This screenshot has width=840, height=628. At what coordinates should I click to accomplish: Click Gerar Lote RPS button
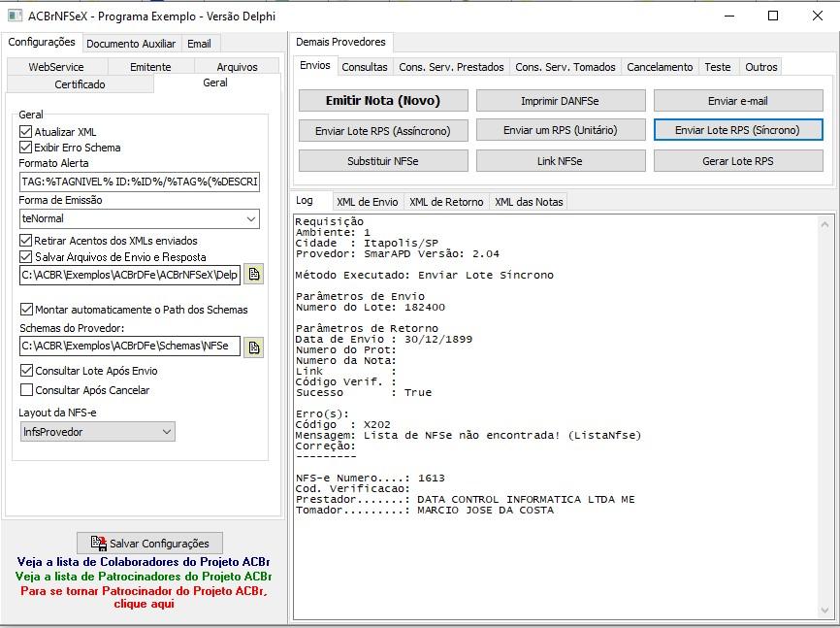tap(738, 161)
